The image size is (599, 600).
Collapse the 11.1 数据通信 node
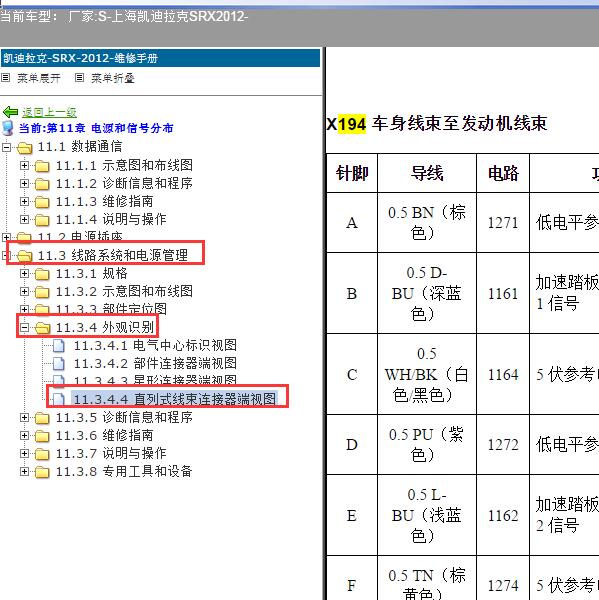point(6,147)
